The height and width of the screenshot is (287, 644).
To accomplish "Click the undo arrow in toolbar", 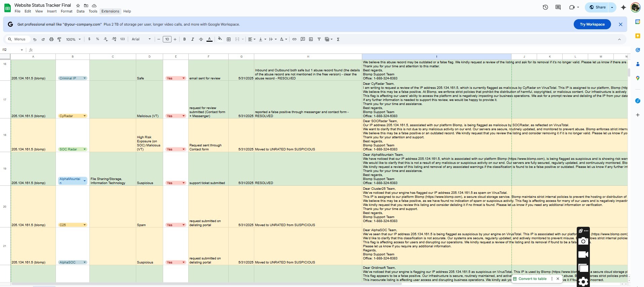I will [x=35, y=39].
